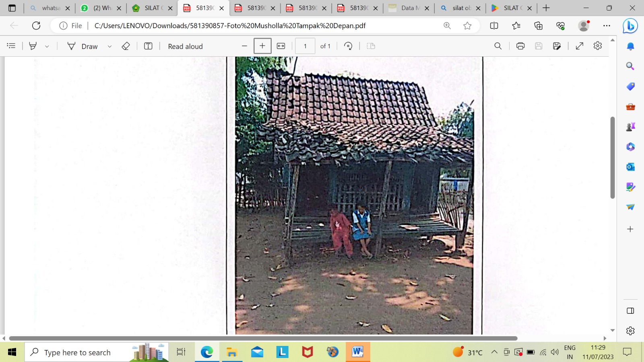644x362 pixels.
Task: Expand the Draw options dropdown
Action: (x=109, y=46)
